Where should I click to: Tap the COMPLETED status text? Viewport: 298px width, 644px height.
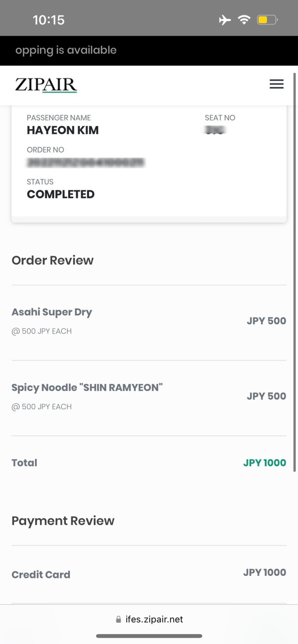point(61,194)
